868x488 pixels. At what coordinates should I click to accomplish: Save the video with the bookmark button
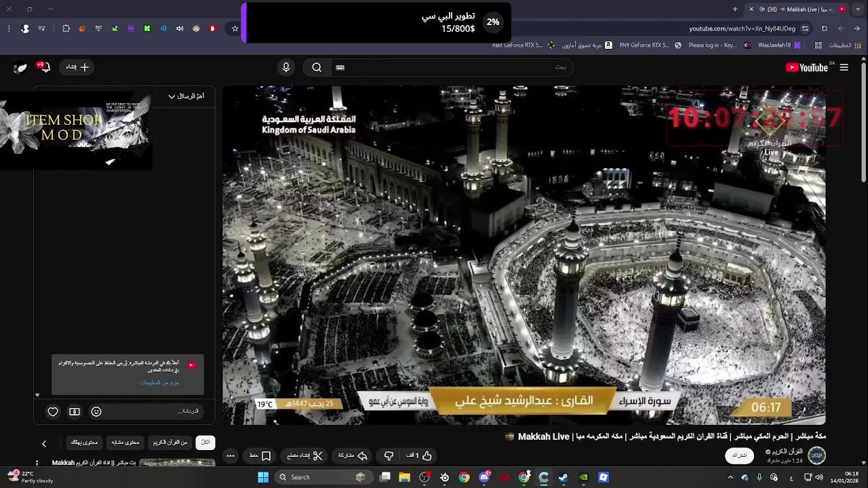click(260, 455)
